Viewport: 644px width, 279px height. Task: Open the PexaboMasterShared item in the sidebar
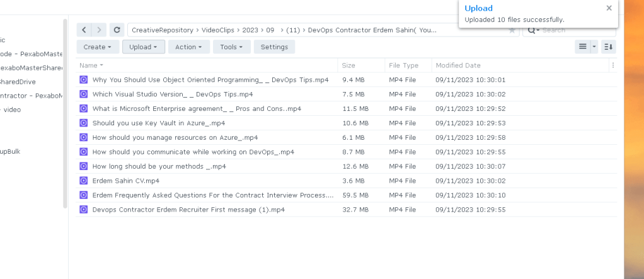pyautogui.click(x=32, y=67)
